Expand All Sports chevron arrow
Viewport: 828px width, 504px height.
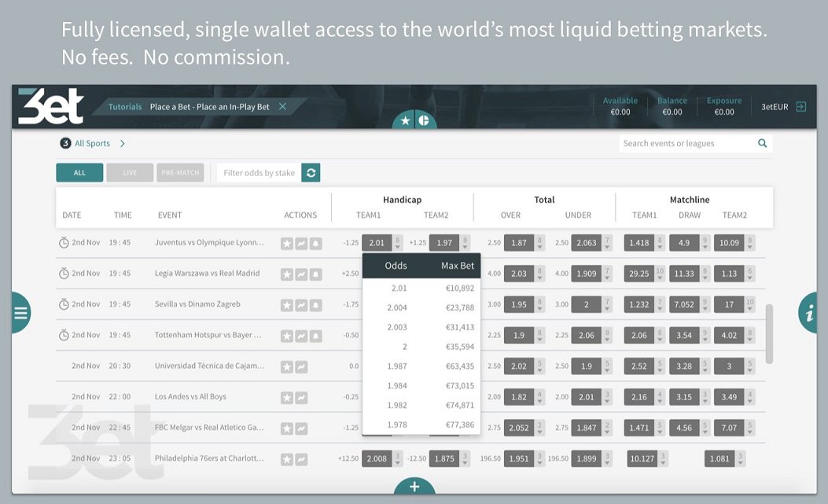tap(123, 143)
